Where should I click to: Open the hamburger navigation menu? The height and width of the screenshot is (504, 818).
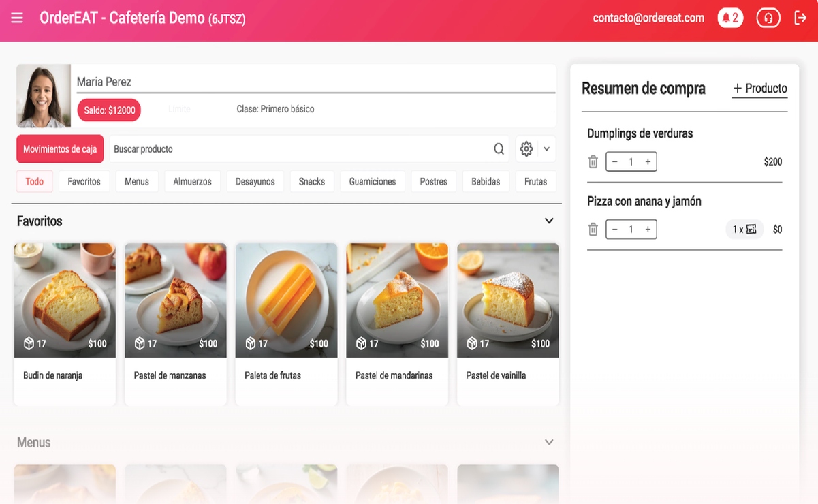click(17, 18)
